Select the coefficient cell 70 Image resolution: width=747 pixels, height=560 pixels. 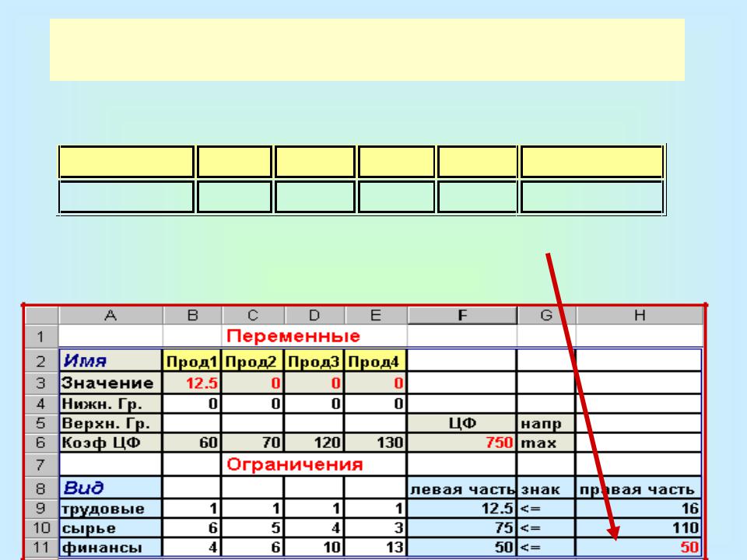point(252,443)
